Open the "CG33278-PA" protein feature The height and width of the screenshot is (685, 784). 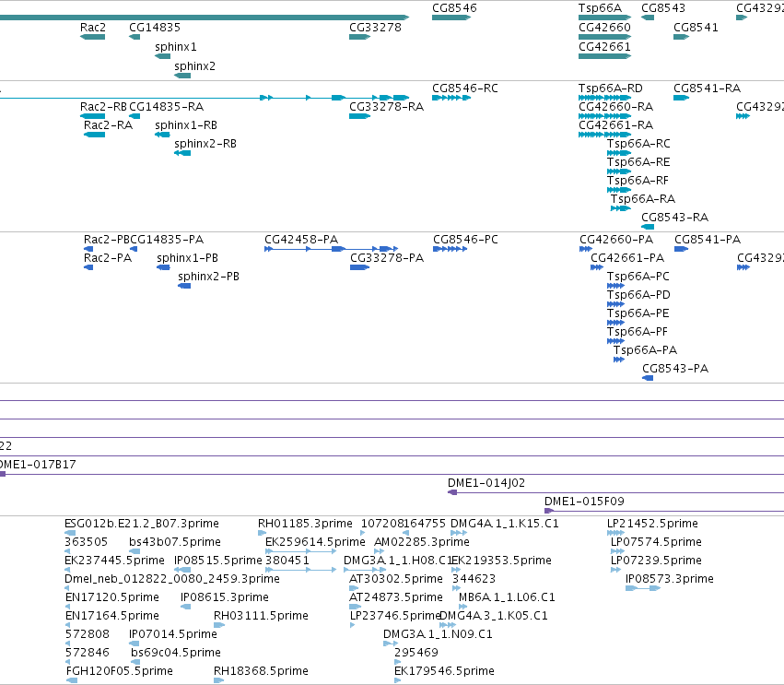click(387, 259)
